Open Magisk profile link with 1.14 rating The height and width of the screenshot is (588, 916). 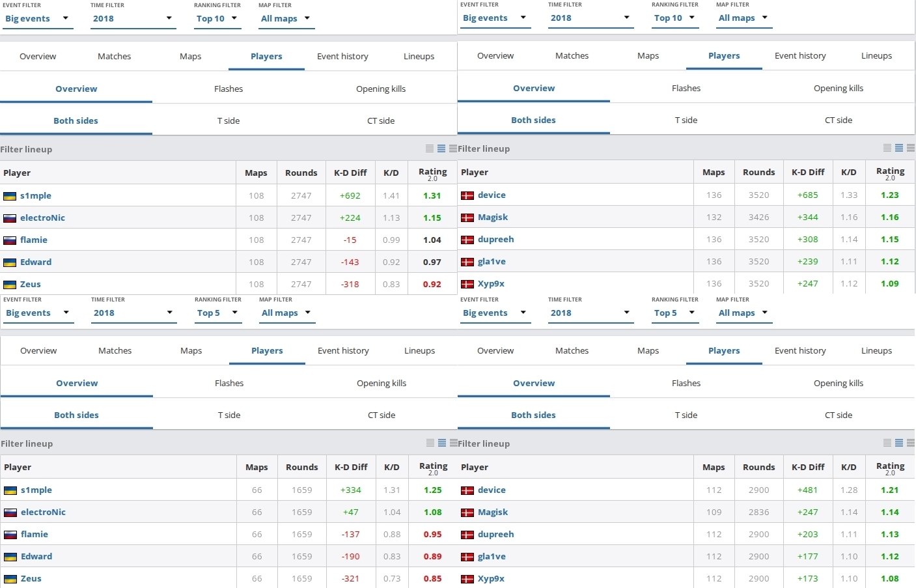coord(493,512)
